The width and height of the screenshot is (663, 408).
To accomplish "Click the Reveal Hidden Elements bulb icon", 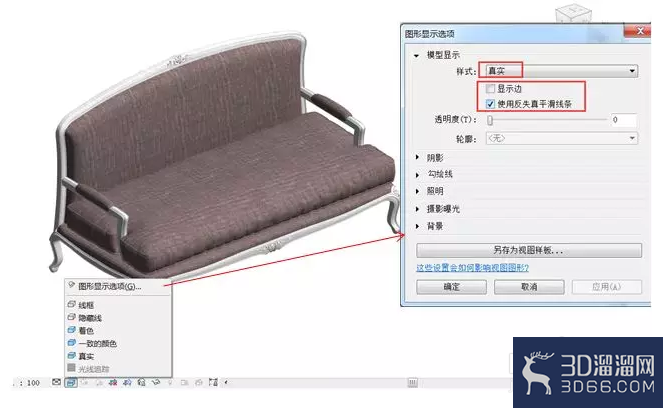I will [x=170, y=383].
